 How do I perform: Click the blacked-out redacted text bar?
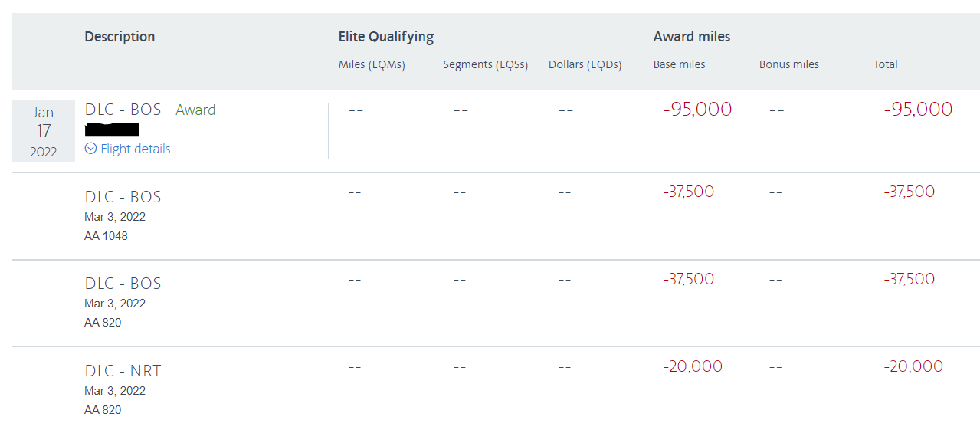tap(112, 130)
